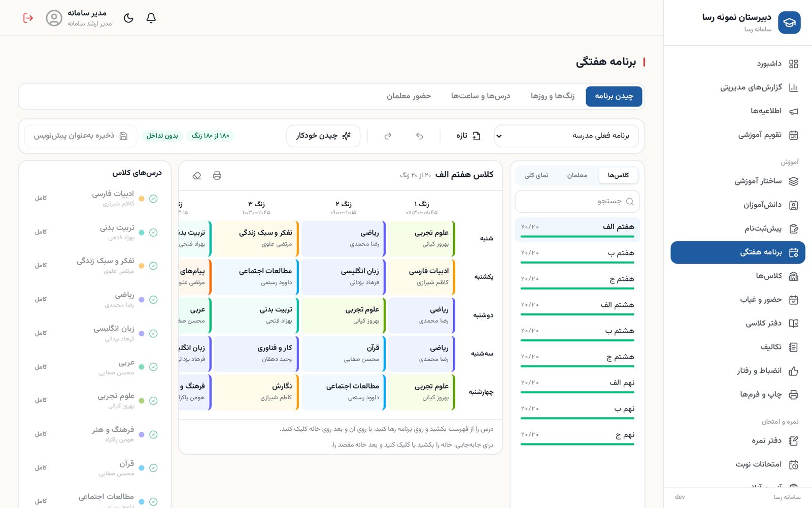Click کلاس‌ها building icon in sidebar

click(x=794, y=276)
